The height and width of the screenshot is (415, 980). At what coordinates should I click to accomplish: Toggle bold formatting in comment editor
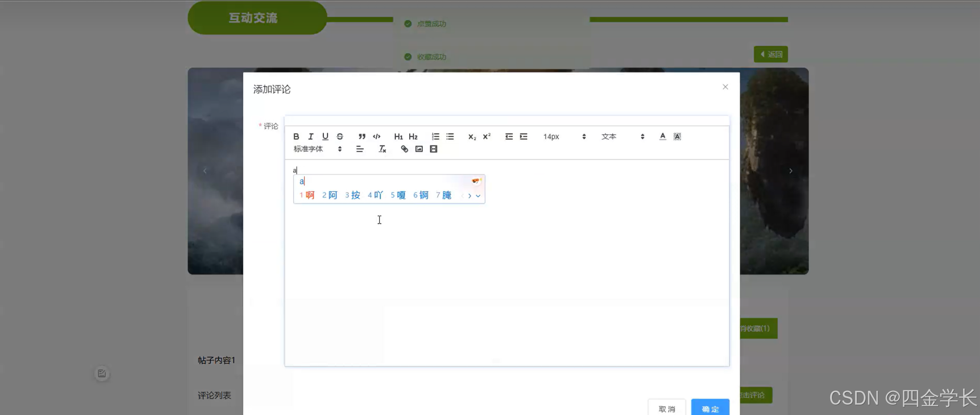pyautogui.click(x=296, y=136)
